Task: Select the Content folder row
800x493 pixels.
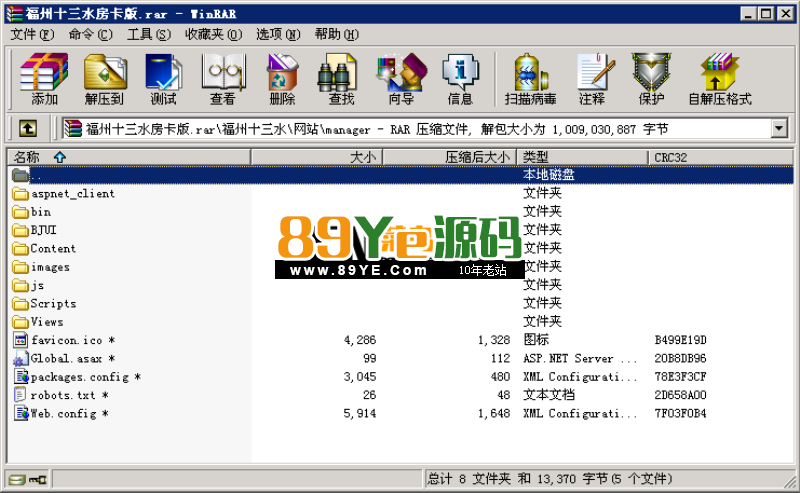Action: click(x=401, y=249)
